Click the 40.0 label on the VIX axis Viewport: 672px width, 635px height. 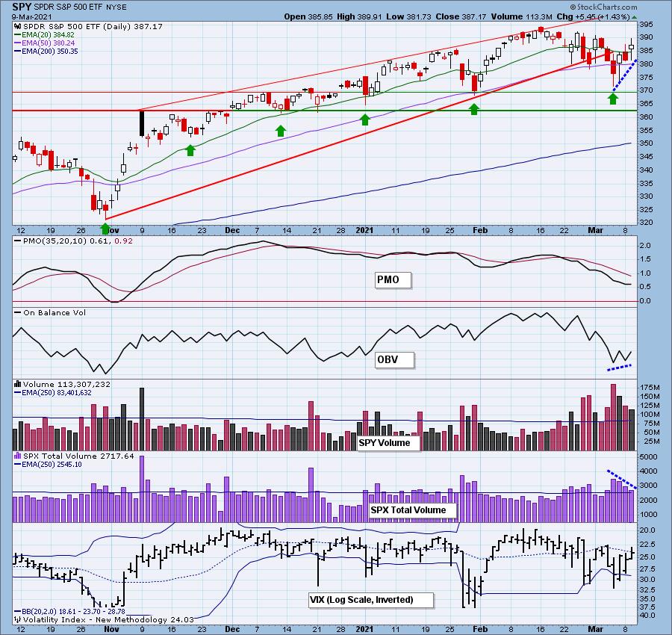point(647,616)
